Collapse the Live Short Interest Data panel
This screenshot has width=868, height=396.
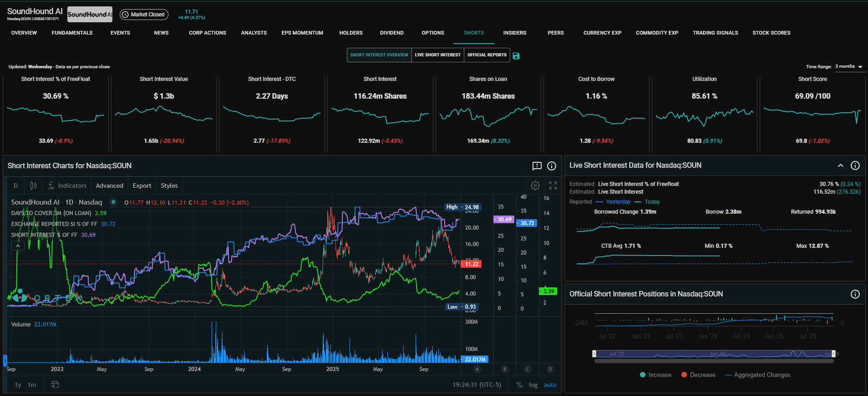coord(840,165)
